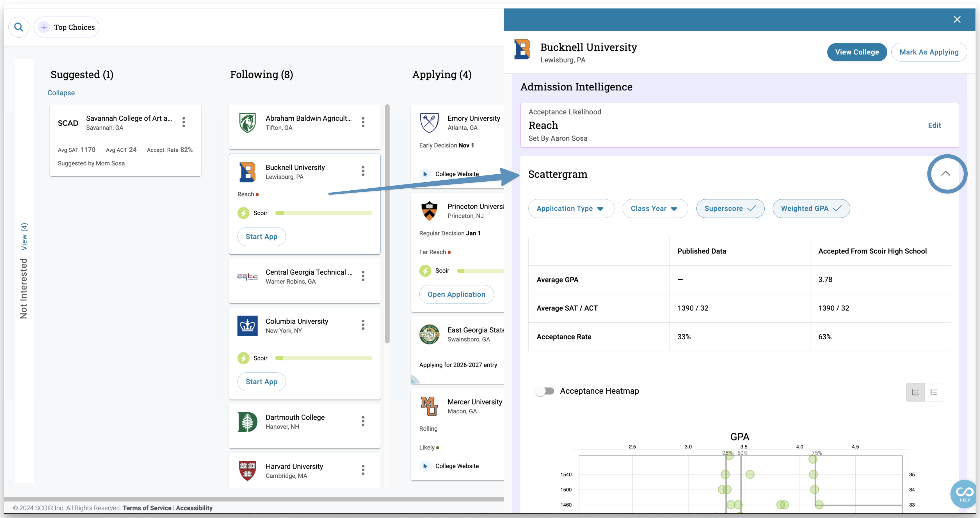The height and width of the screenshot is (518, 980).
Task: Click the Published Data column header
Action: [739, 251]
